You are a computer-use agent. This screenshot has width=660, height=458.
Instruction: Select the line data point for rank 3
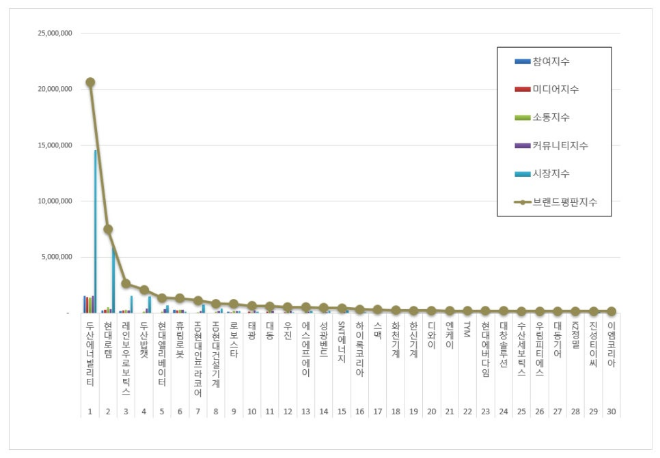(x=126, y=283)
